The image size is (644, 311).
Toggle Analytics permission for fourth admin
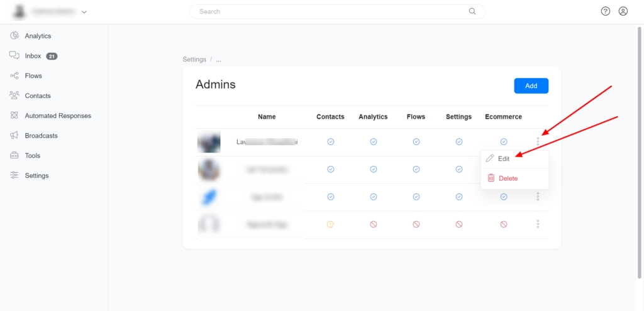(373, 224)
